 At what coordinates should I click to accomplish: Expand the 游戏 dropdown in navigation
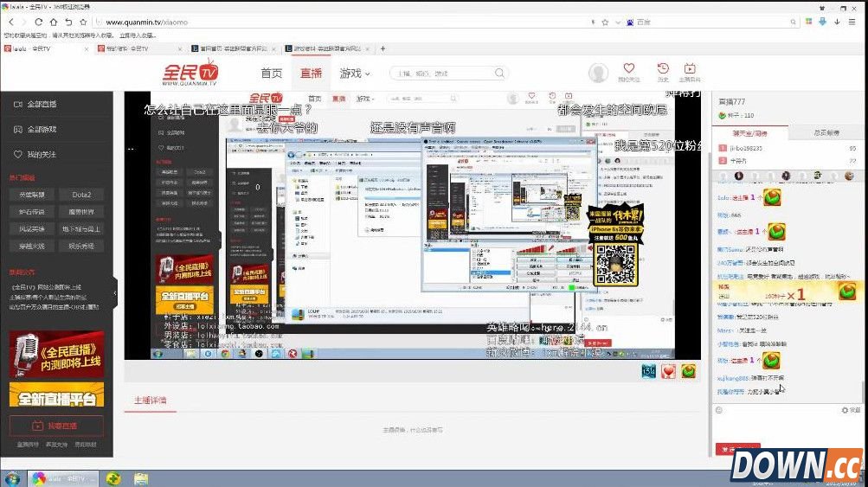point(355,74)
